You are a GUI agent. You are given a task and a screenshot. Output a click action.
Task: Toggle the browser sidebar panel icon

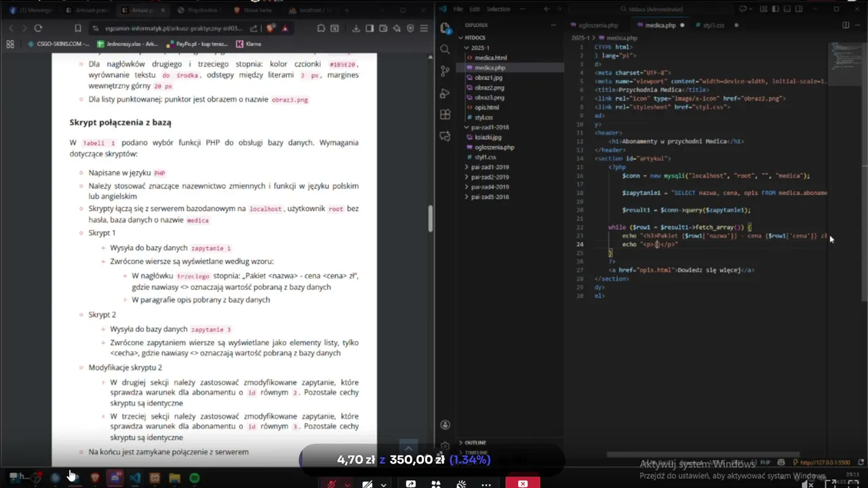(x=370, y=28)
